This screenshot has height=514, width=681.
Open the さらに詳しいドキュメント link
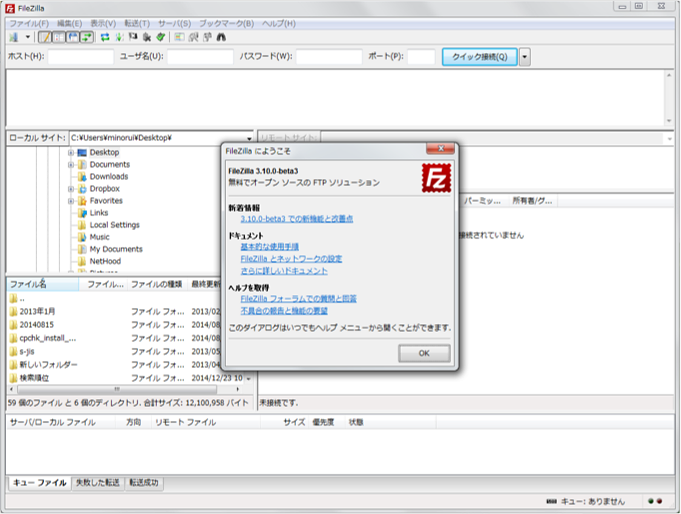[284, 271]
